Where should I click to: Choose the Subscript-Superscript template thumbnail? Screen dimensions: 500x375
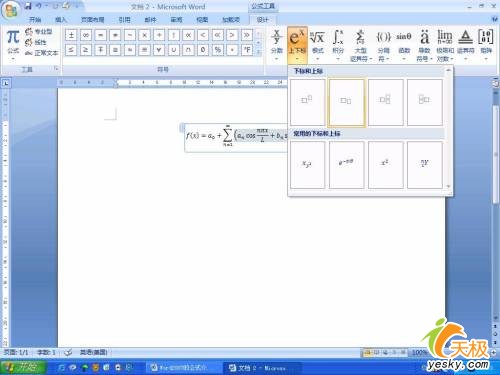pyautogui.click(x=386, y=102)
